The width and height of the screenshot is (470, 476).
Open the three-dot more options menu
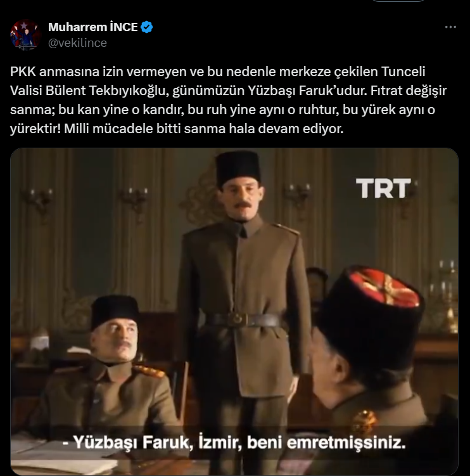(x=450, y=27)
